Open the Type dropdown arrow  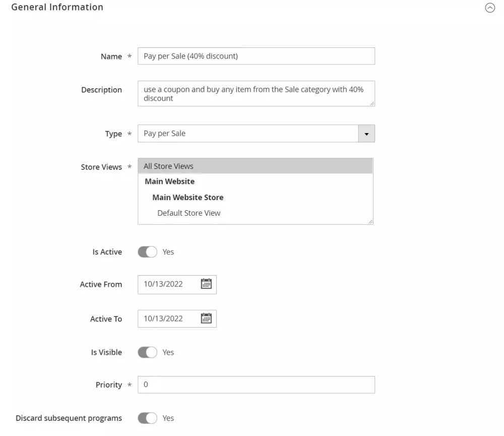[366, 134]
